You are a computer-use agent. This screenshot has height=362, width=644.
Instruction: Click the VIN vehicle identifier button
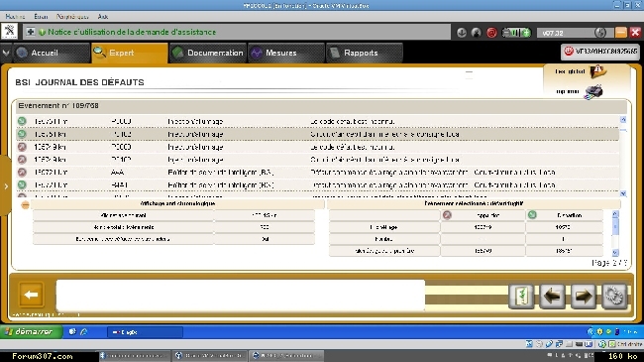click(600, 52)
